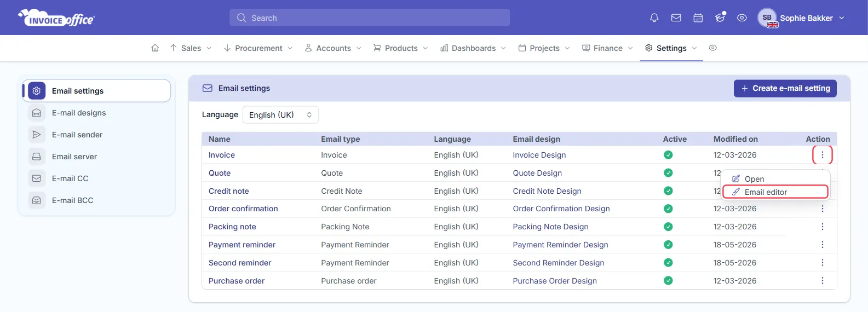Expand Sophie Bakker user menu chevron

(x=842, y=18)
